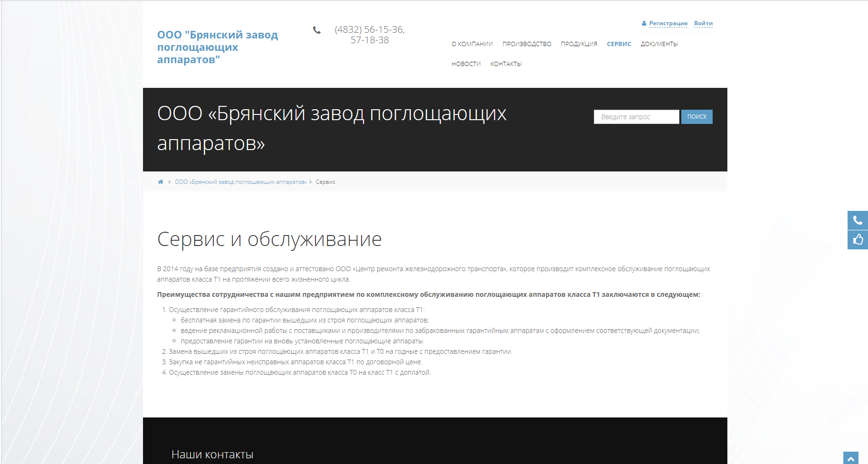Open the Регистрация link
This screenshot has height=464, width=868.
click(x=668, y=23)
